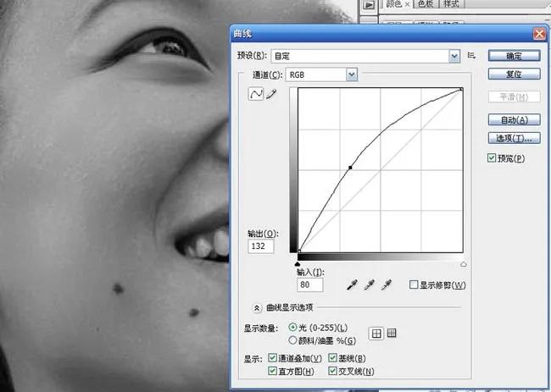
Task: Pick the white point eyedropper
Action: click(387, 284)
